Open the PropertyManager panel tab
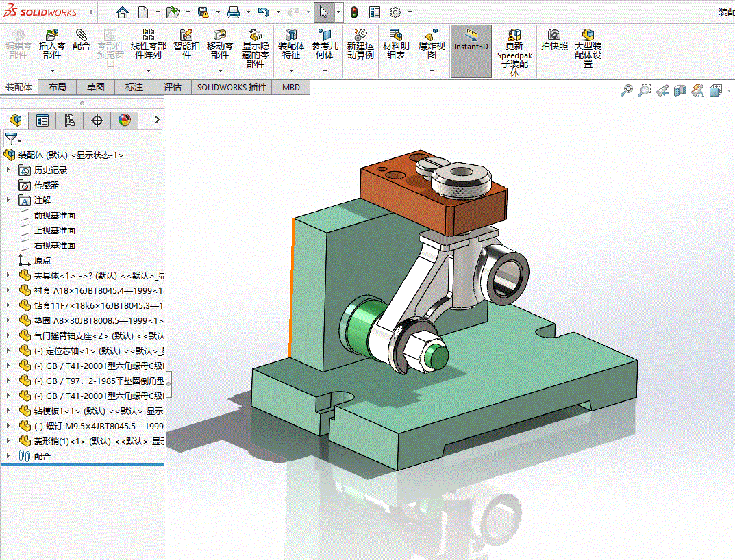Image resolution: width=735 pixels, height=560 pixels. coord(42,120)
